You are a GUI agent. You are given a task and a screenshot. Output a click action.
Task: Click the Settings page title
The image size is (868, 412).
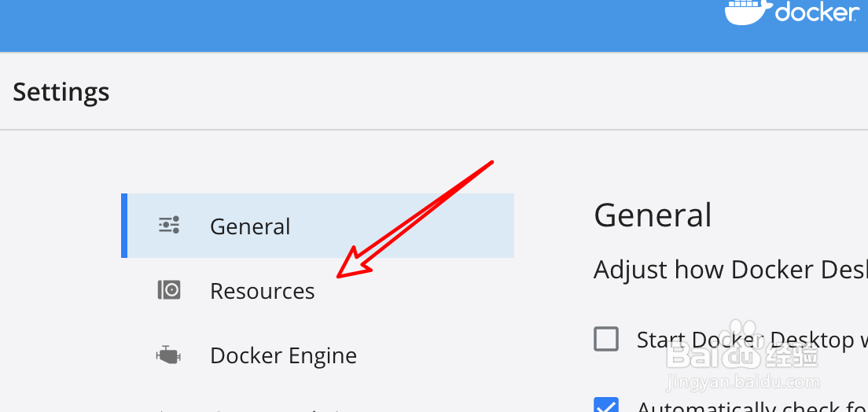point(61,92)
